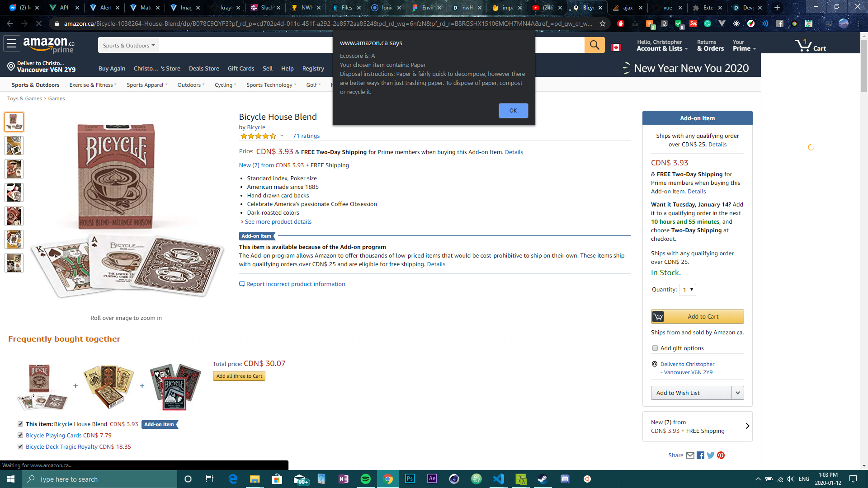Open the Deals Store menu item
This screenshot has width=868, height=488.
point(204,68)
